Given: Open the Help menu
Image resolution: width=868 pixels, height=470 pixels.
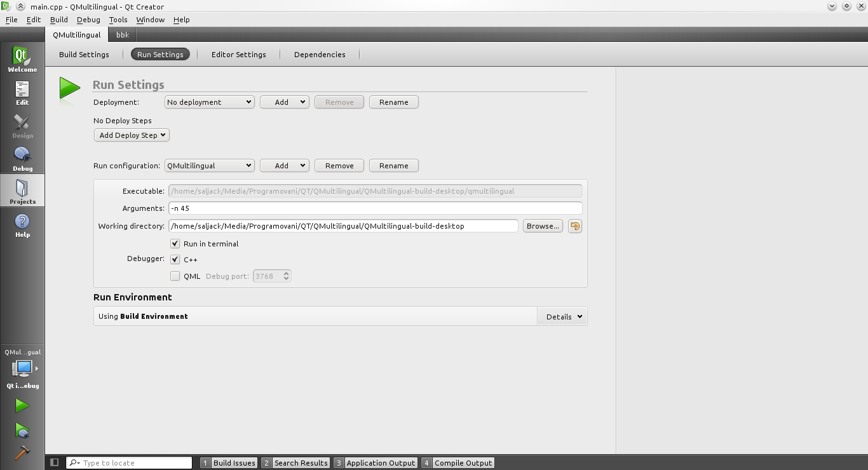Looking at the screenshot, I should [182, 20].
